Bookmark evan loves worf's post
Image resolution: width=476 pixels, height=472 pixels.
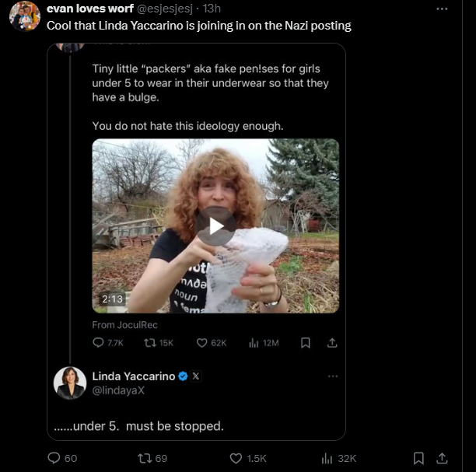point(418,458)
